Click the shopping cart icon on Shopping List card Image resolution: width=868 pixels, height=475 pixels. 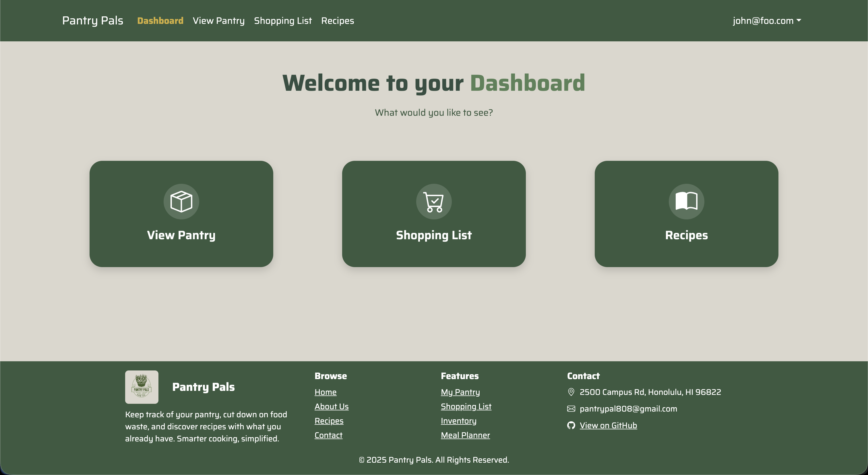point(434,201)
